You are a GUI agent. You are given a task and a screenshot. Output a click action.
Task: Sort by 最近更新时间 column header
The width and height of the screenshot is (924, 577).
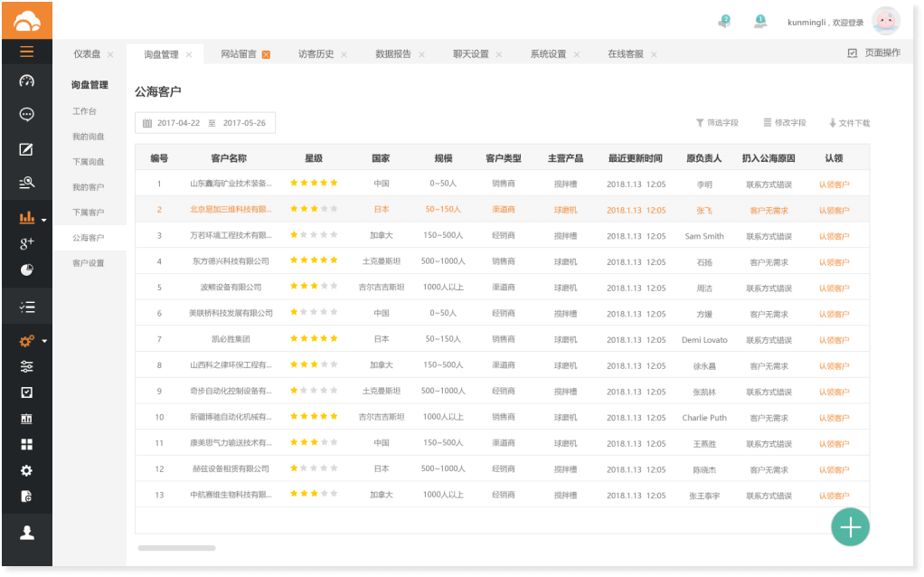pyautogui.click(x=636, y=158)
